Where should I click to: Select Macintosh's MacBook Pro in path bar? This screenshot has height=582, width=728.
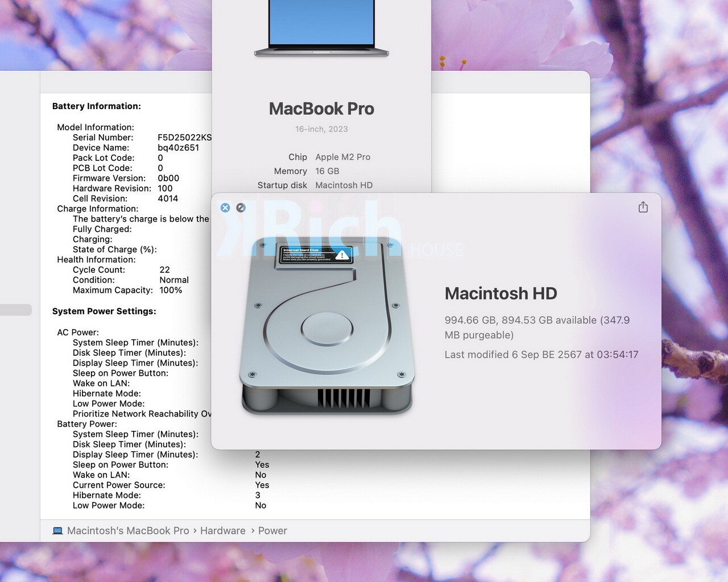[x=128, y=531]
